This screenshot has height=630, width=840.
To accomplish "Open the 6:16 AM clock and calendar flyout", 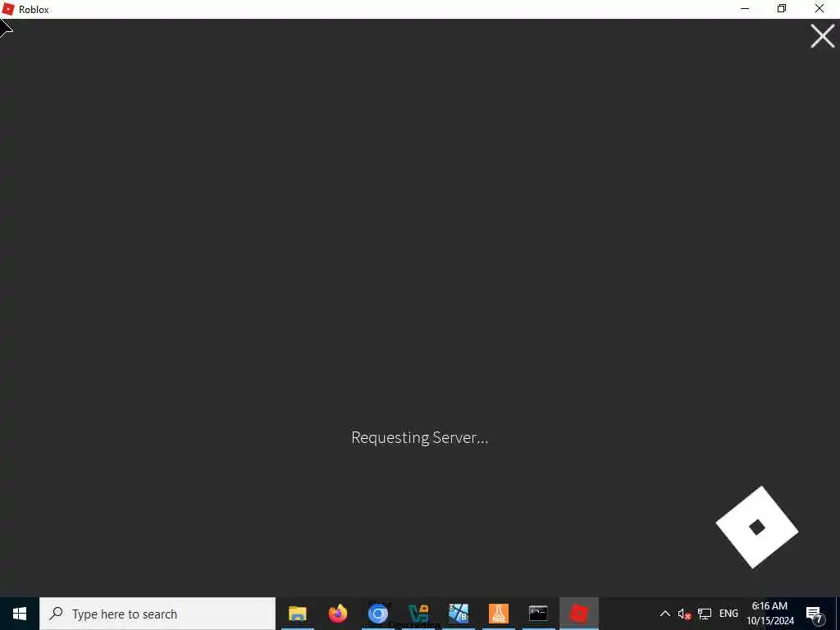I will (x=770, y=614).
